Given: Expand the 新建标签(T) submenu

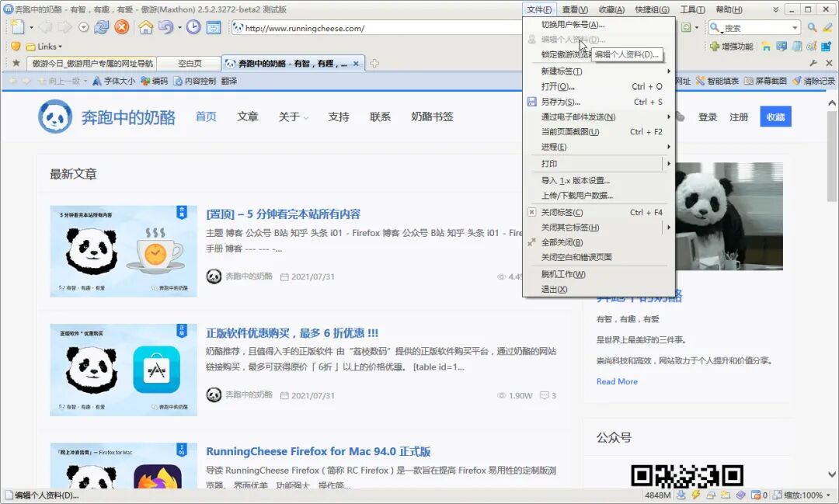Looking at the screenshot, I should [x=598, y=71].
